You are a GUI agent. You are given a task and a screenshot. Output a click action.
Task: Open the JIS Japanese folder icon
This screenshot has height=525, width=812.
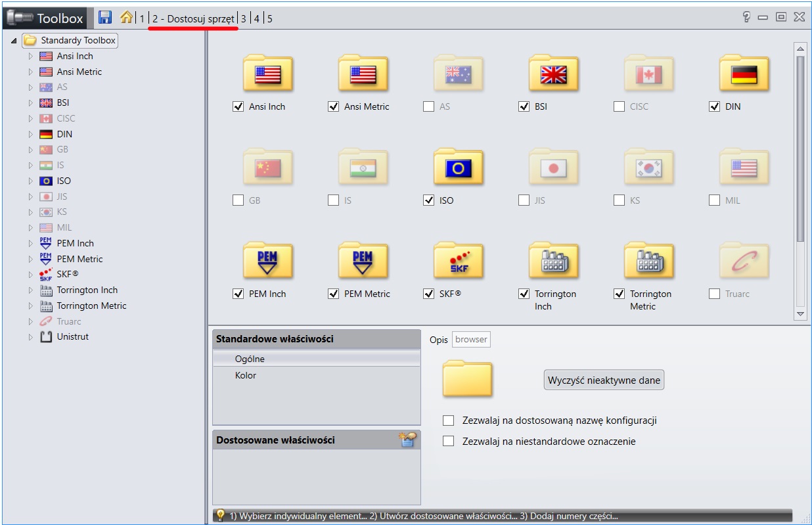(x=554, y=168)
